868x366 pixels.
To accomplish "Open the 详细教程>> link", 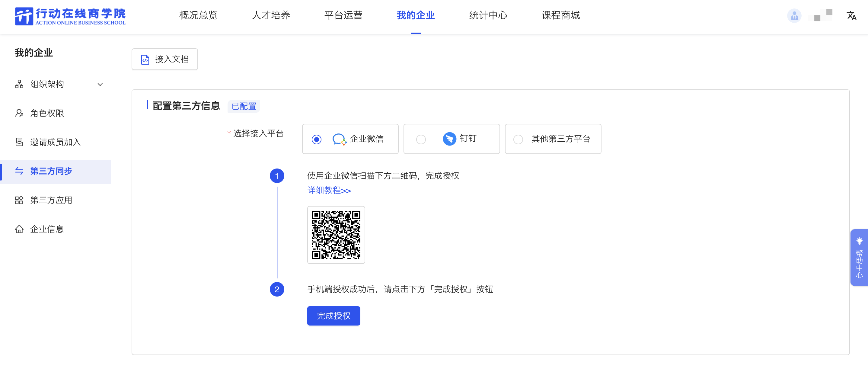I will click(329, 191).
